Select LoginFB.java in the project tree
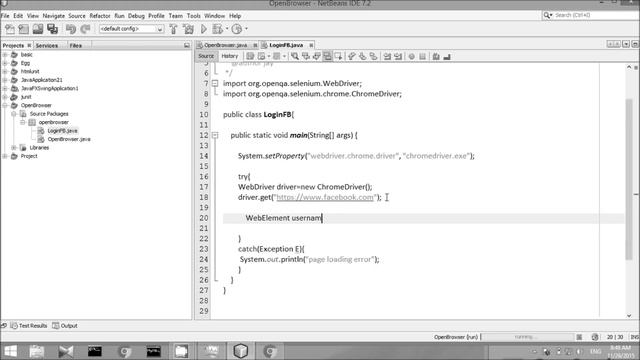Viewport: 640px width, 360px height. [x=62, y=131]
